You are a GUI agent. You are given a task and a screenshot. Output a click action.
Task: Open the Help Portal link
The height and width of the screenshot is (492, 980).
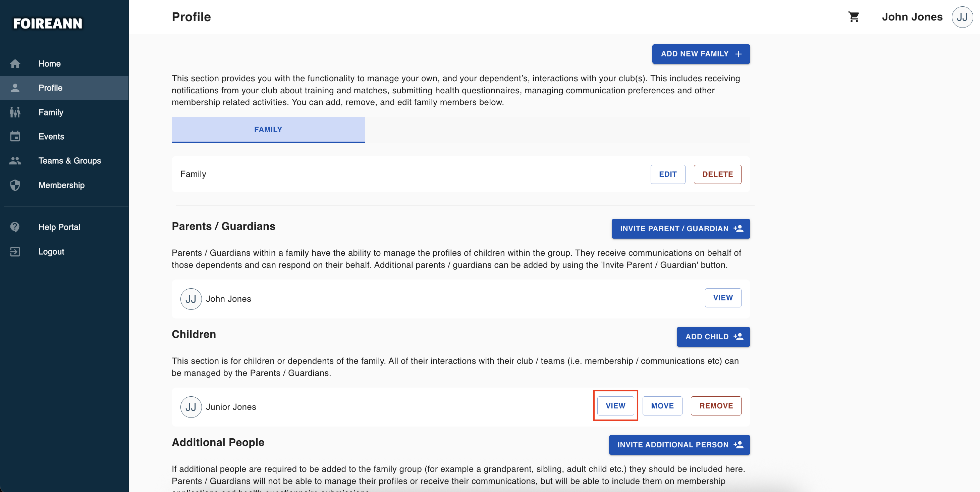[x=64, y=227]
